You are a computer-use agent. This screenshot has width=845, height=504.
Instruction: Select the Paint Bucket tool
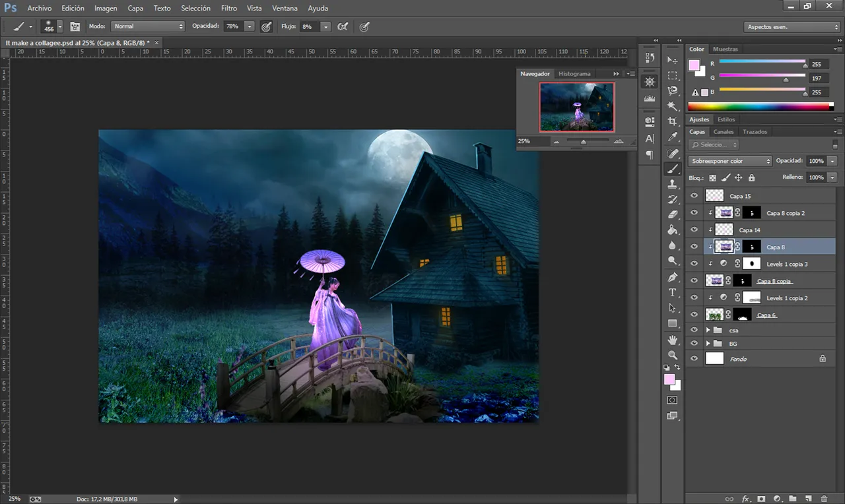click(x=673, y=230)
